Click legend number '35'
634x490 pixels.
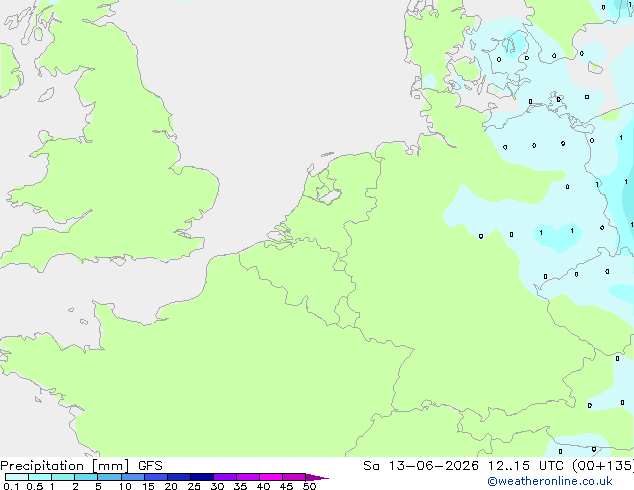(x=240, y=486)
